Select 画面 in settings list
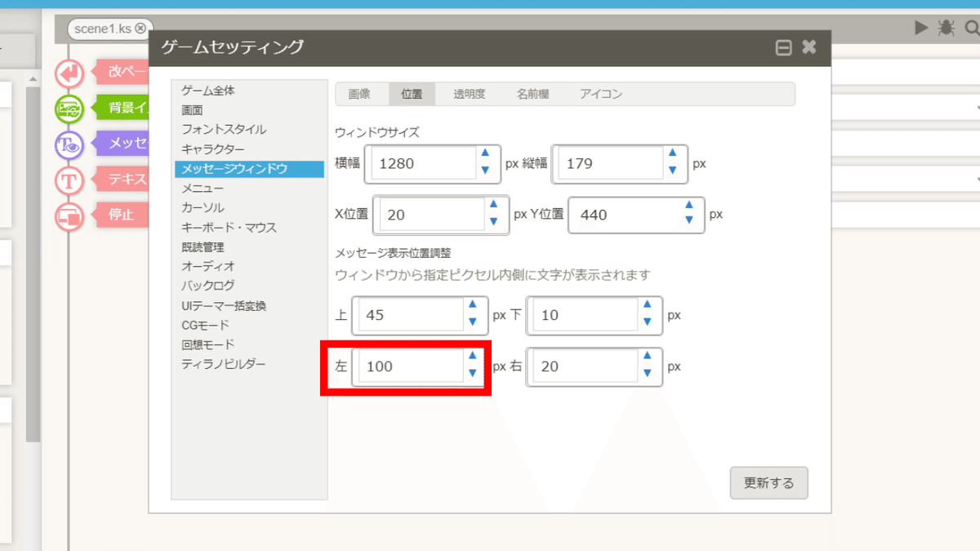Viewport: 980px width, 551px height. pos(193,110)
